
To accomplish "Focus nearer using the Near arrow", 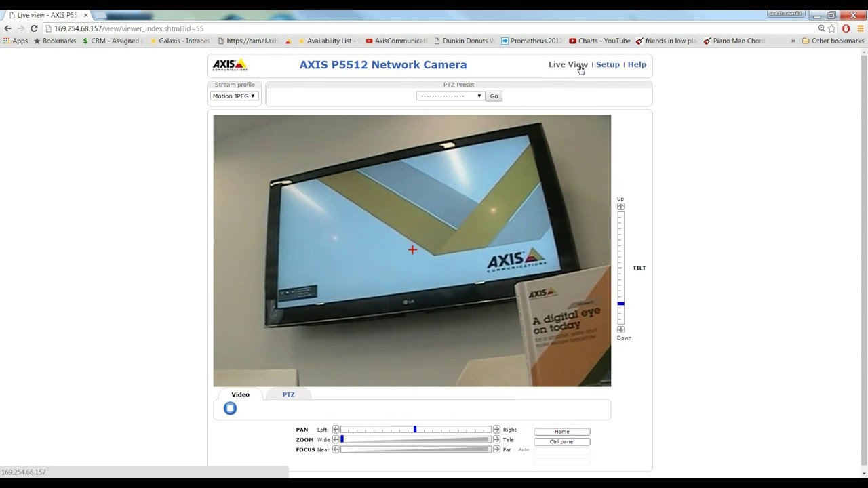I will (x=336, y=449).
